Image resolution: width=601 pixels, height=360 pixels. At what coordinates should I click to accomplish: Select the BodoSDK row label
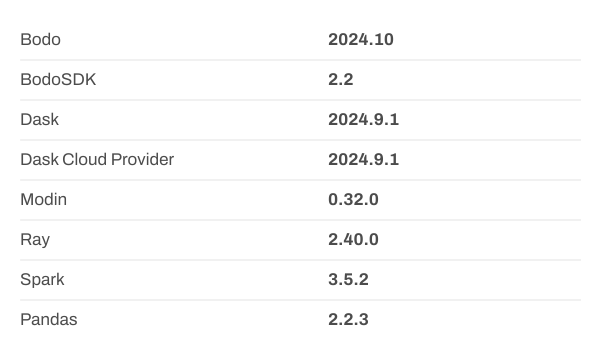[x=58, y=79]
